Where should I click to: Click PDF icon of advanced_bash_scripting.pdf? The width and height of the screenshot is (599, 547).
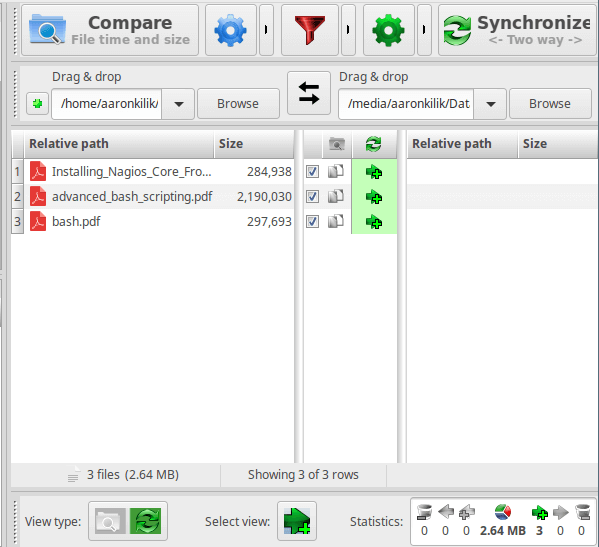pos(38,196)
